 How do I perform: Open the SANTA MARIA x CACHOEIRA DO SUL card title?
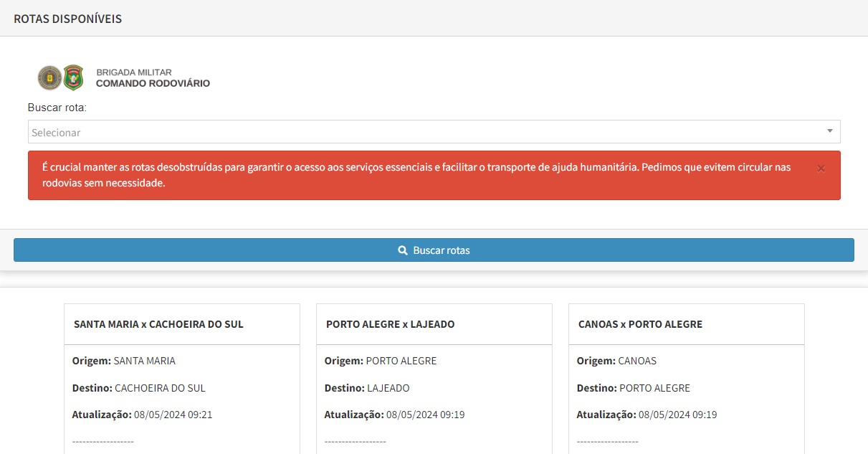(x=158, y=324)
